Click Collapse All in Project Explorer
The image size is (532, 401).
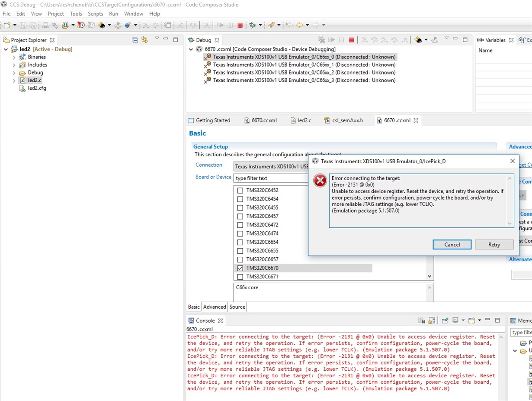[135, 40]
